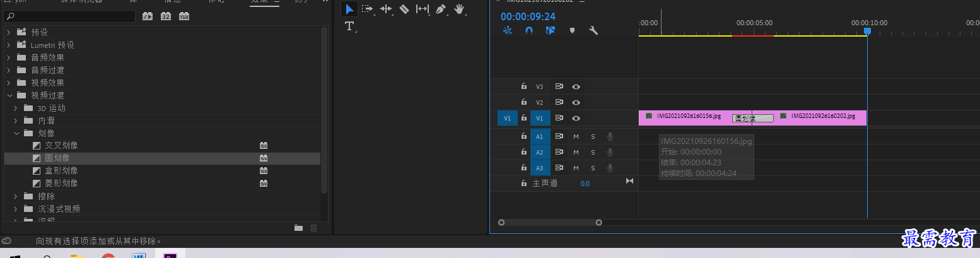Expand the Lumetri 预设 folder
The image size is (980, 258).
point(9,45)
